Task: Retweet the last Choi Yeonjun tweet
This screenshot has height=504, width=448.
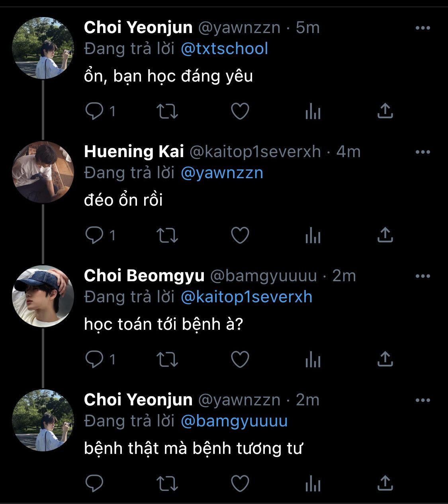Action: tap(167, 484)
